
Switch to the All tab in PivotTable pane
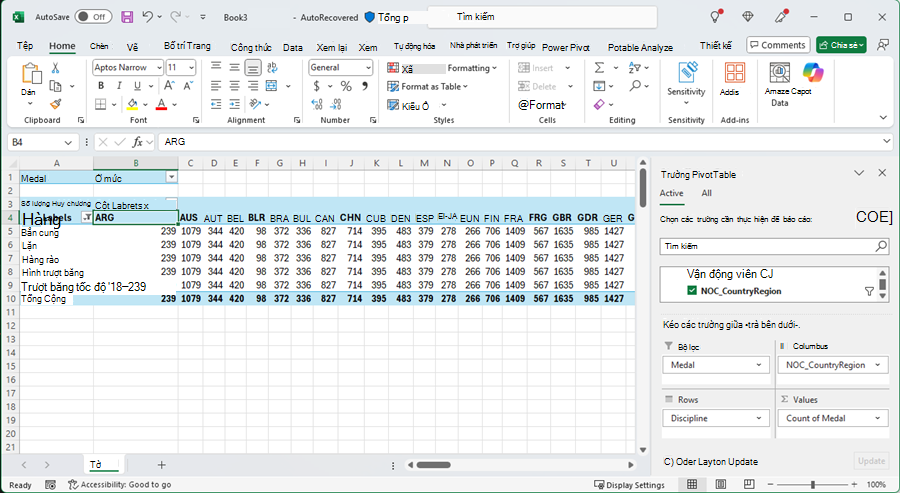707,193
